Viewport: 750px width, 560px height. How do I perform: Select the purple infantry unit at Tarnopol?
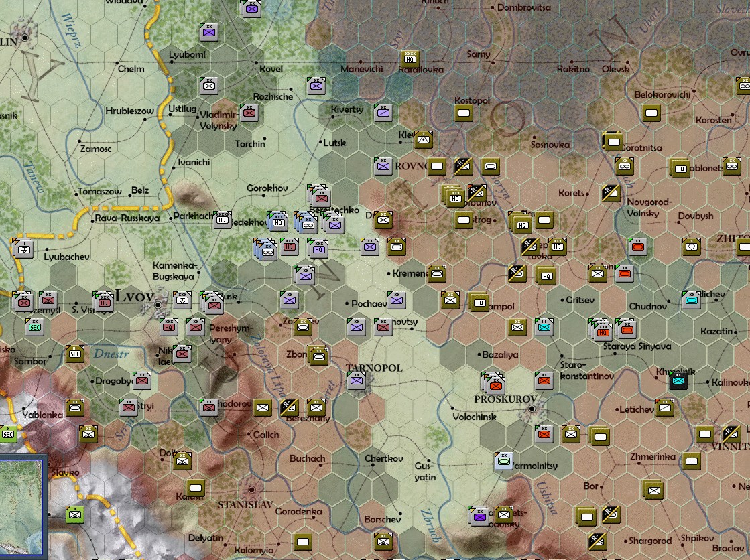click(x=357, y=380)
